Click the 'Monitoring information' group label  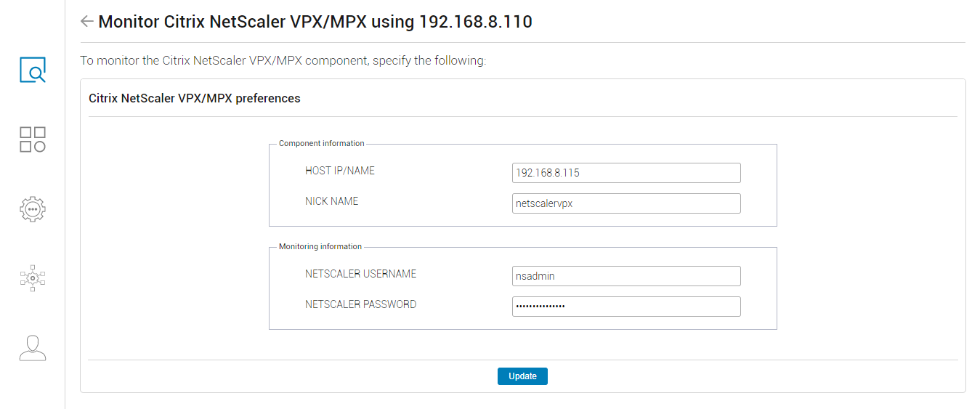tap(320, 247)
